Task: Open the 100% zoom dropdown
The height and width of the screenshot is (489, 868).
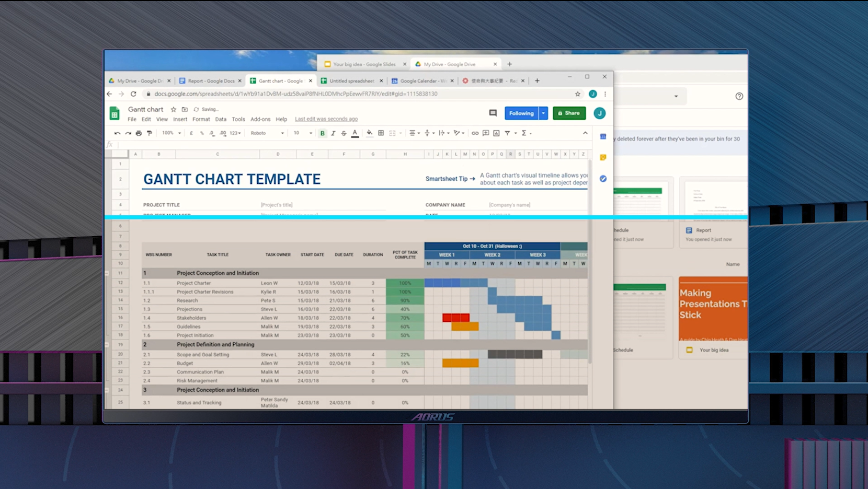Action: [172, 133]
